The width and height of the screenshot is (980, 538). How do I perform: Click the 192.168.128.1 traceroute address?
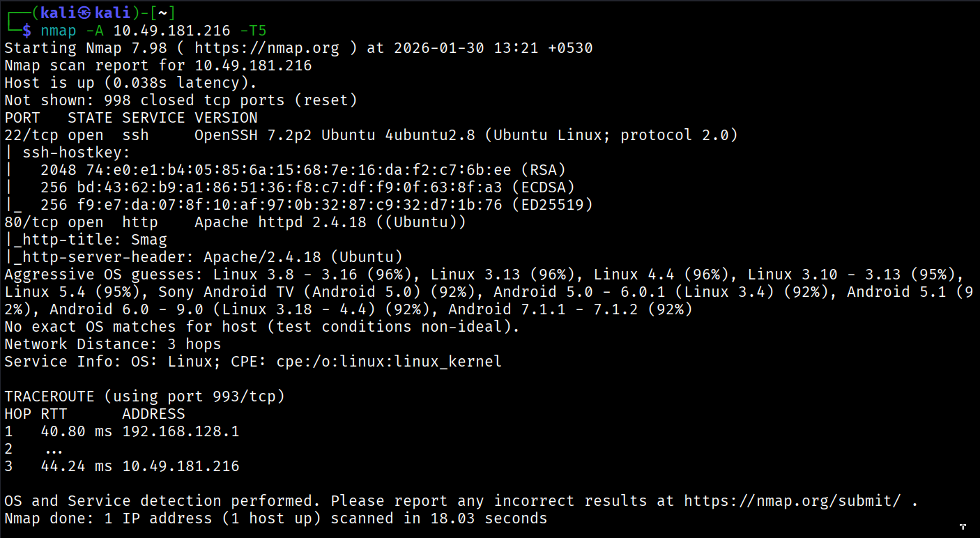coord(181,431)
